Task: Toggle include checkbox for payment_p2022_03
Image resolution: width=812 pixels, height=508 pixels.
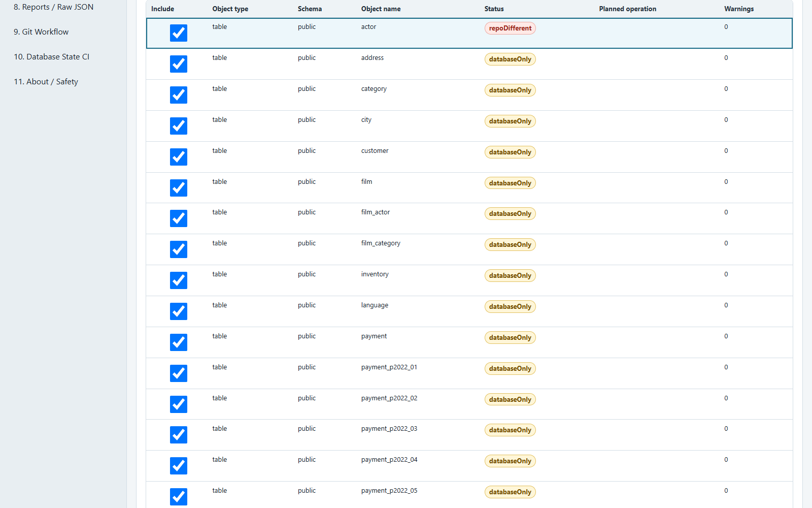Action: point(179,435)
